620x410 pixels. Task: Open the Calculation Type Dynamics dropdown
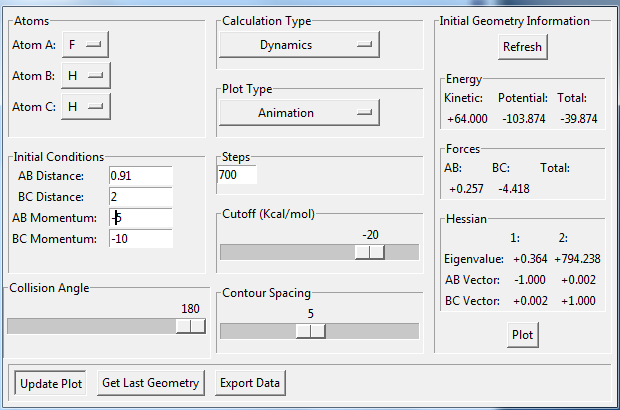[x=299, y=45]
